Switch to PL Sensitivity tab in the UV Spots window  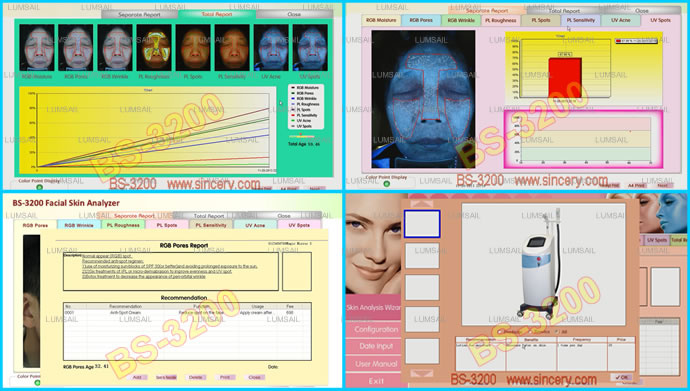click(580, 20)
